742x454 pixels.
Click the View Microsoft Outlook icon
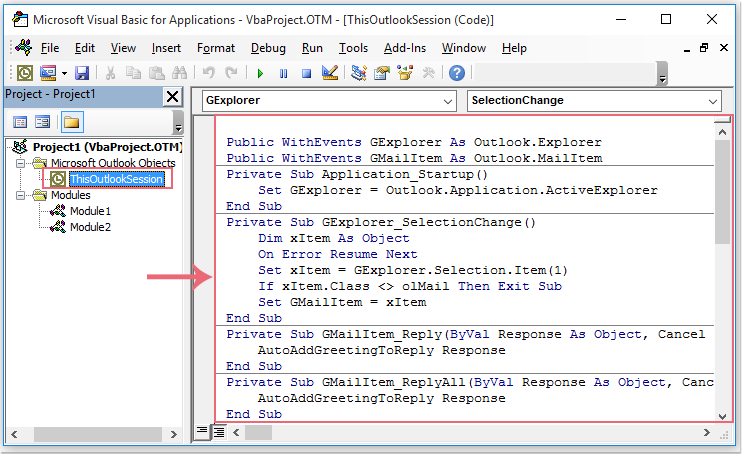(x=24, y=73)
